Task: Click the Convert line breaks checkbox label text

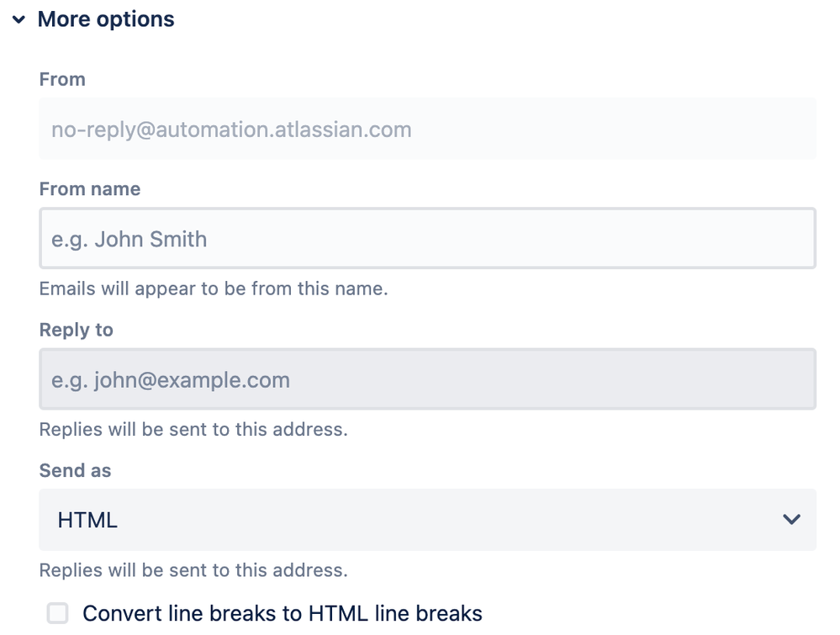Action: click(x=283, y=613)
